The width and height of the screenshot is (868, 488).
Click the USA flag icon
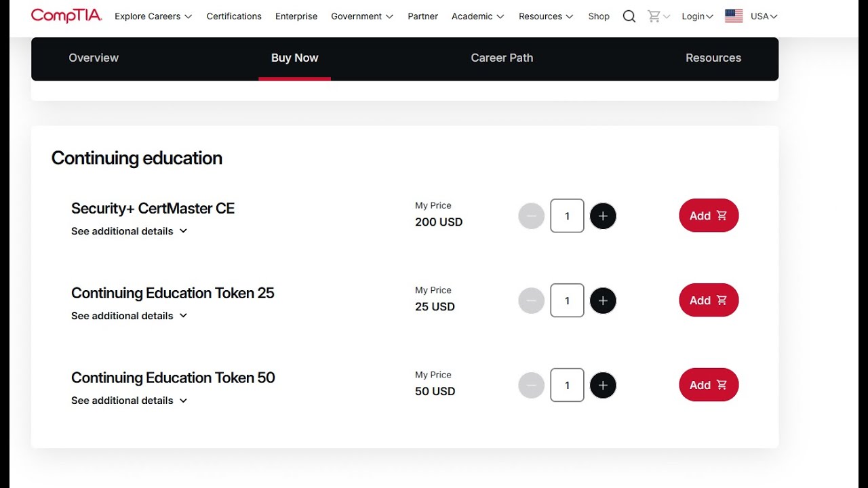pos(734,16)
